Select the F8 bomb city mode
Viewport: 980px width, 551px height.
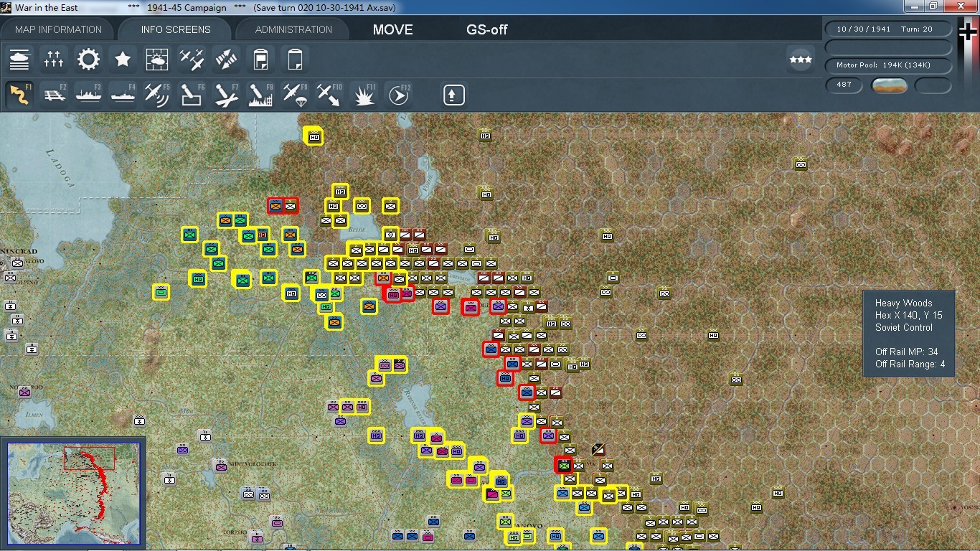pyautogui.click(x=261, y=95)
